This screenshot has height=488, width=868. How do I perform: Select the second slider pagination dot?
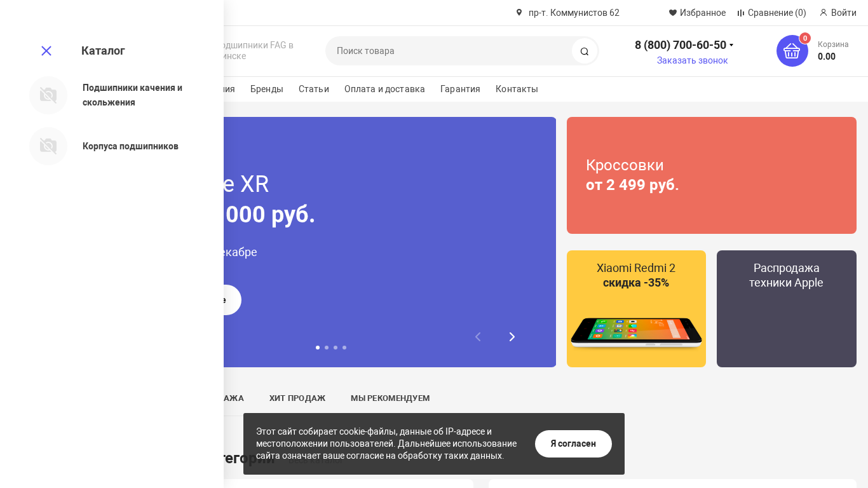pos(327,348)
